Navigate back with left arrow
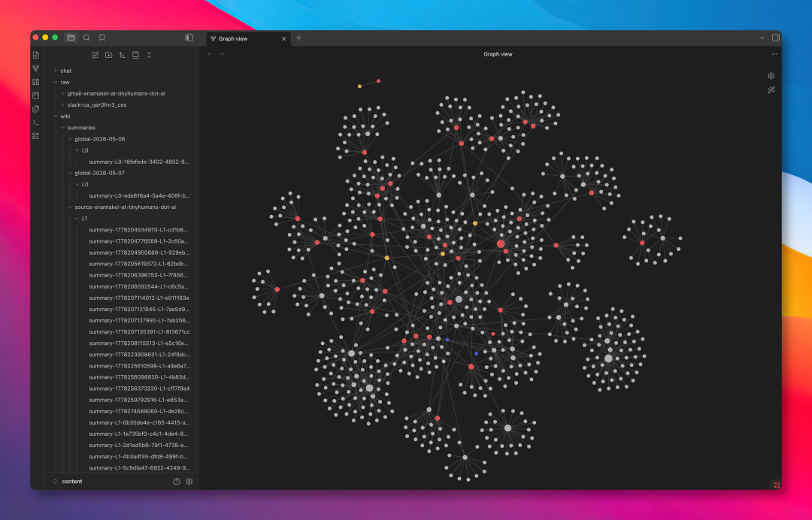812x520 pixels. 210,54
